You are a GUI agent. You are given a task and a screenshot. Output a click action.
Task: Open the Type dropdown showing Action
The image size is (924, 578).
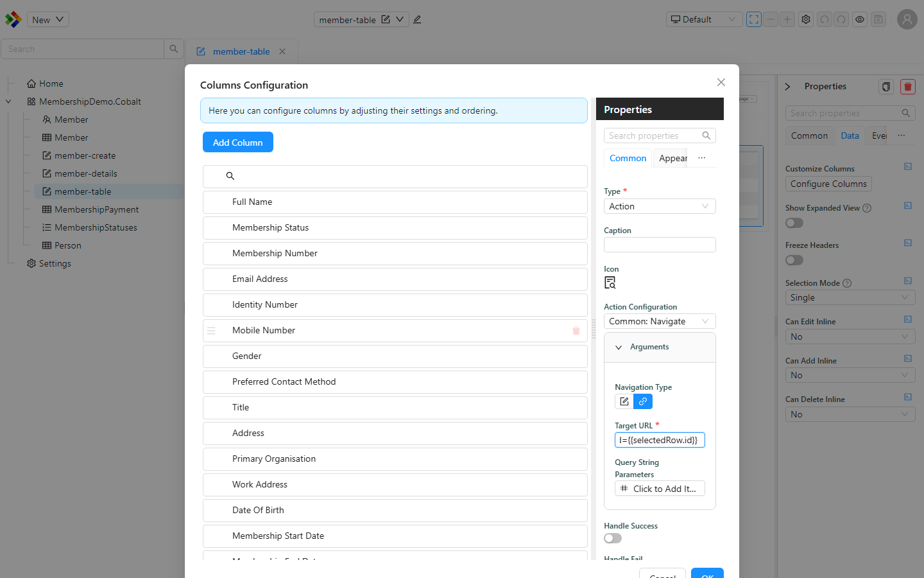click(660, 206)
